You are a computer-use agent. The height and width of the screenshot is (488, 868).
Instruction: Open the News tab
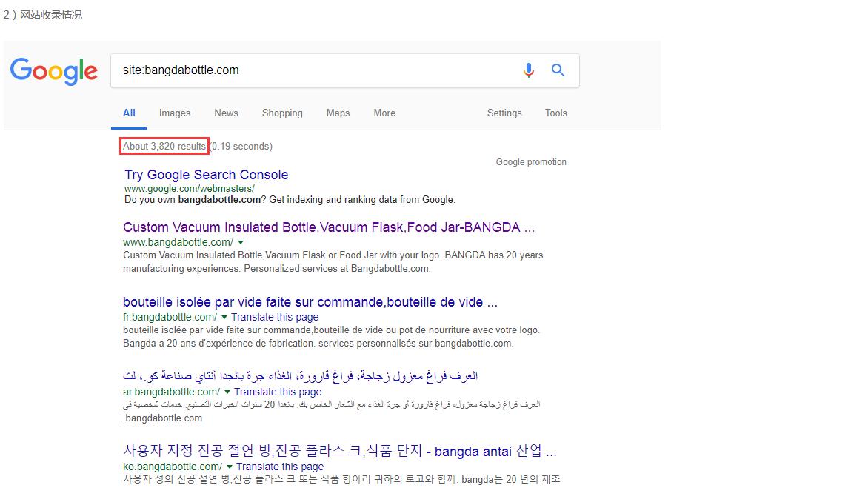point(226,113)
